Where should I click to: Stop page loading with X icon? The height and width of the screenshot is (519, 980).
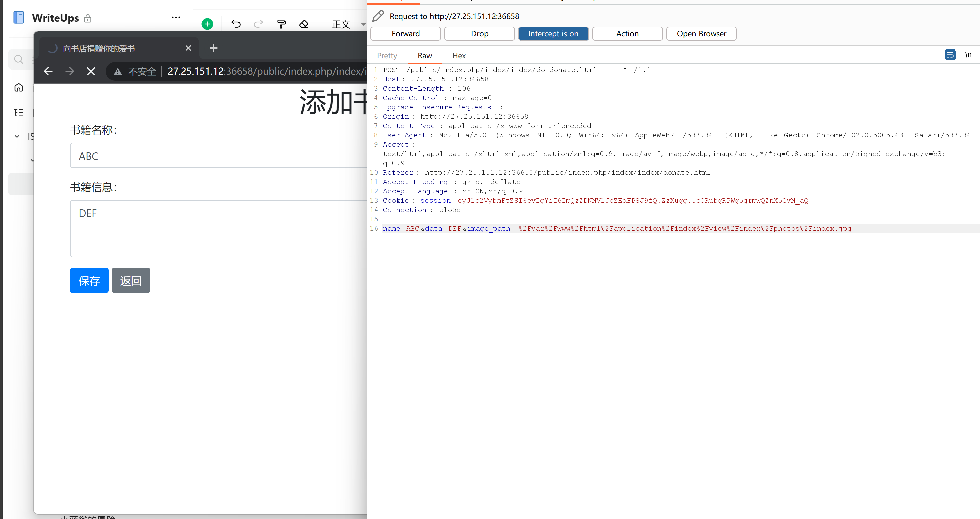coord(91,71)
